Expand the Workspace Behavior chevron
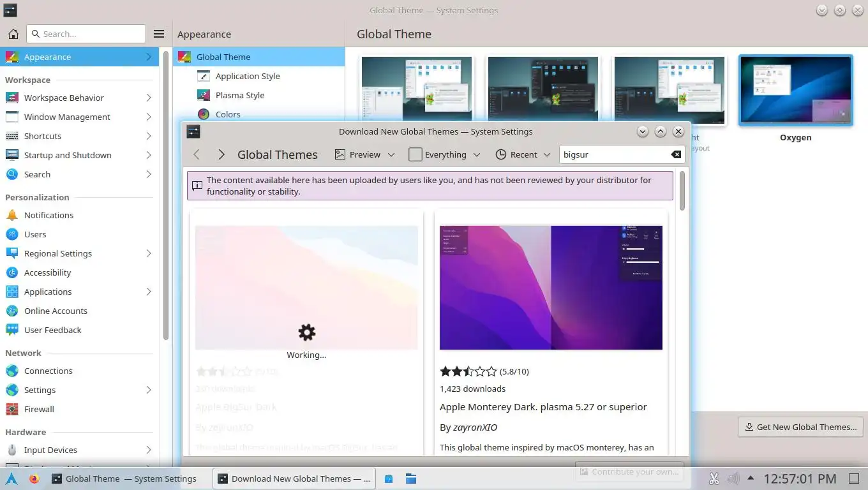 point(149,98)
